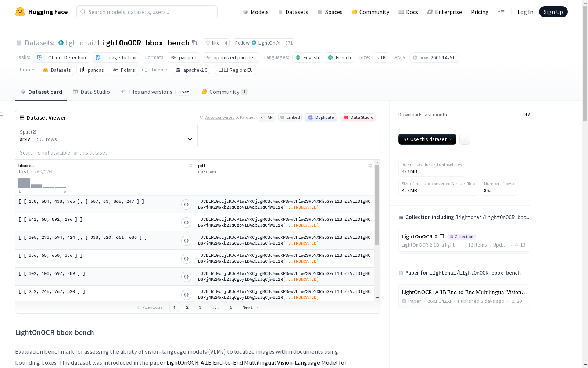Expand JSON for row with 305, 273, 694, 424
Image resolution: width=588 pixels, height=368 pixels.
tap(186, 241)
